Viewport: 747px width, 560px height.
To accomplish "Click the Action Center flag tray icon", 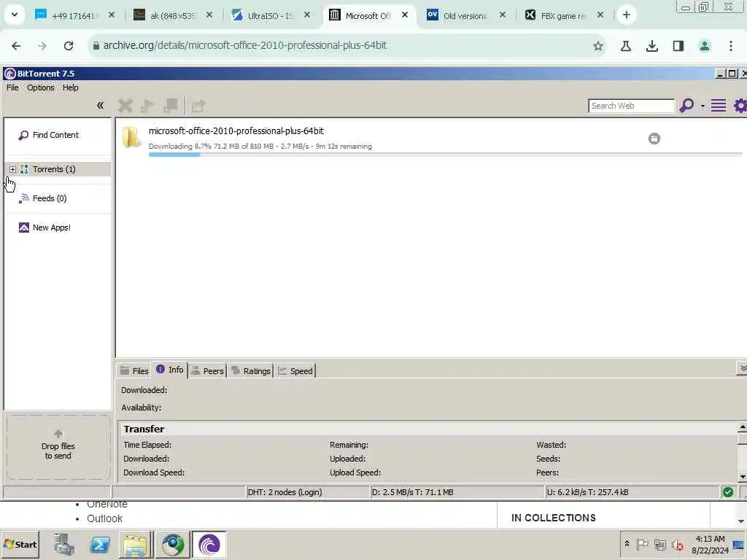I will 642,544.
